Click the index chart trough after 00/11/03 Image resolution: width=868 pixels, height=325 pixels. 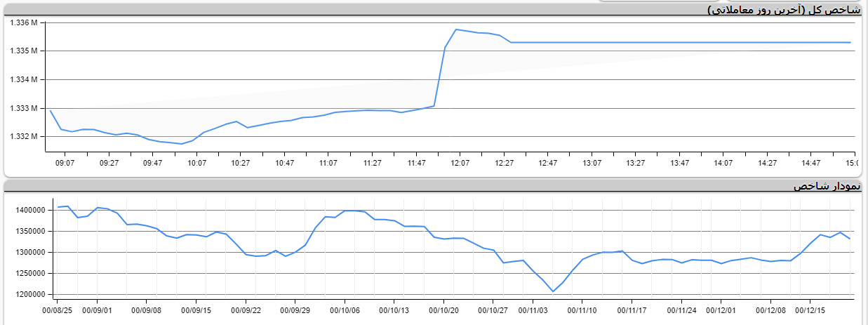(x=553, y=291)
